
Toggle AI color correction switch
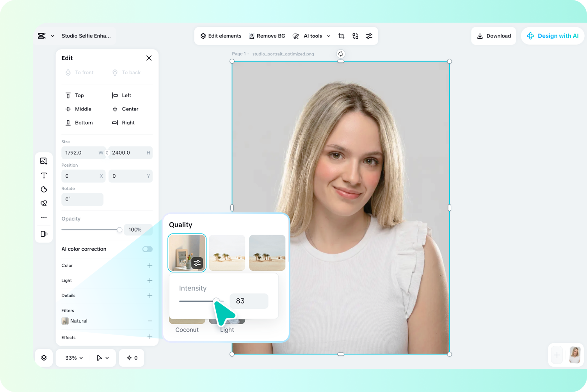tap(147, 249)
